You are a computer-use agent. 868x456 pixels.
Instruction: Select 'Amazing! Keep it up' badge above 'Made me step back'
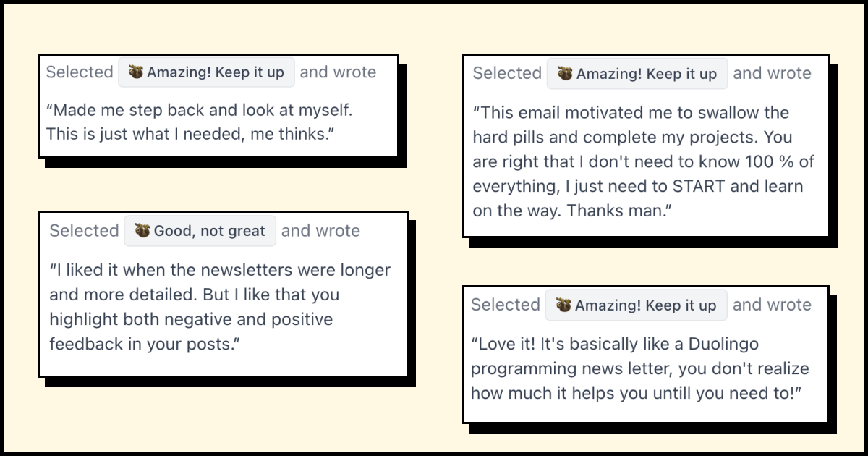[207, 72]
